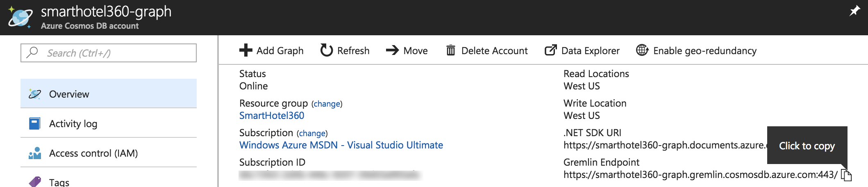Change the subscription
This screenshot has width=868, height=187.
pyautogui.click(x=312, y=133)
